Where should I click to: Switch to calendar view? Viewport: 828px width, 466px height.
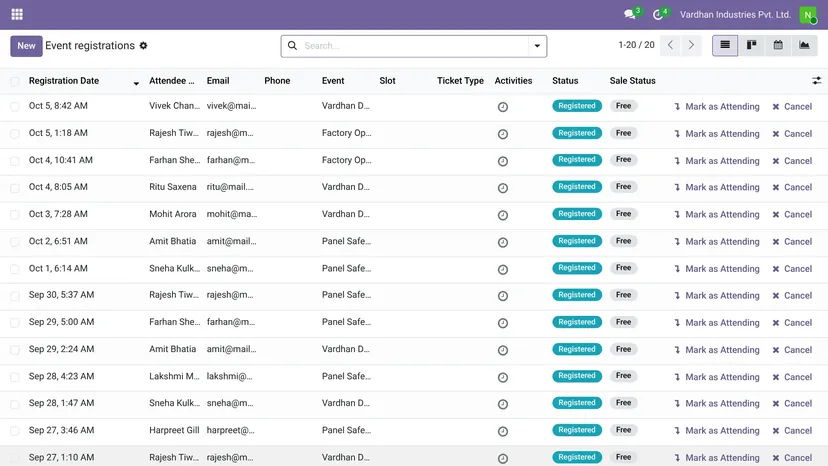[x=778, y=45]
